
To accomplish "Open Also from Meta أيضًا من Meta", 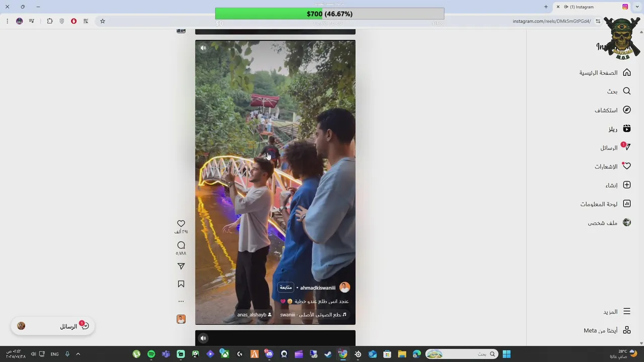I will coord(607,330).
